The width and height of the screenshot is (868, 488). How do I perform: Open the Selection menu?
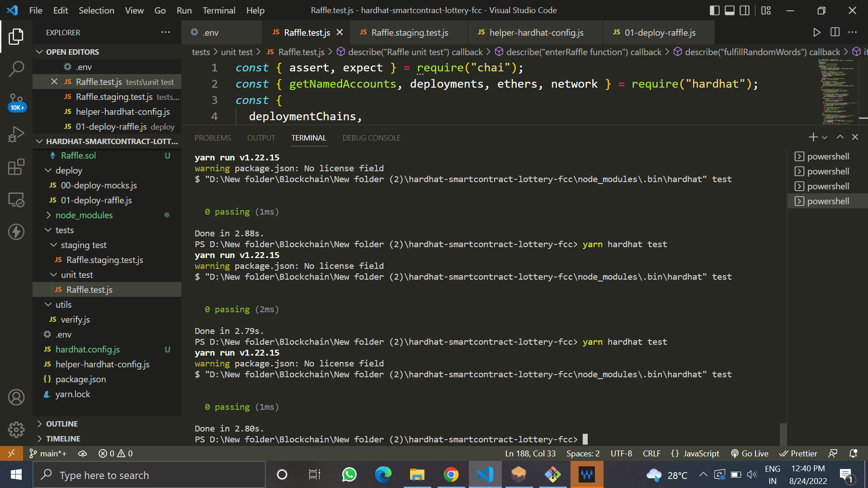pyautogui.click(x=96, y=10)
